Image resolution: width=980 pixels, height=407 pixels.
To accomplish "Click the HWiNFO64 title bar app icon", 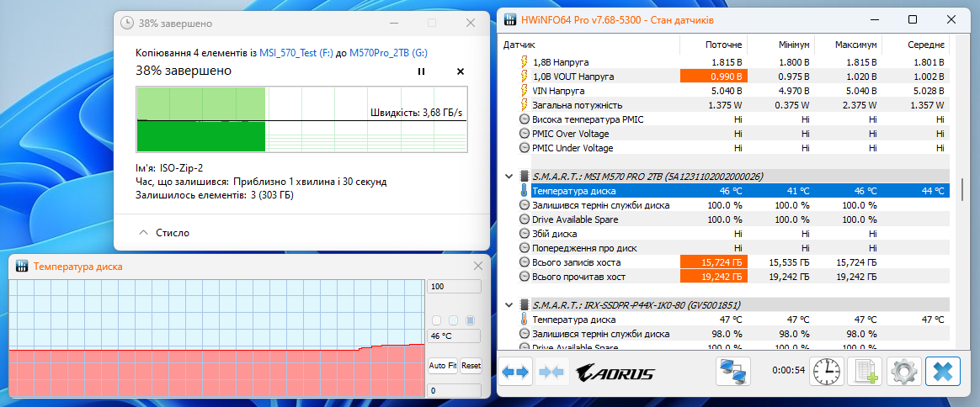I will tap(510, 19).
